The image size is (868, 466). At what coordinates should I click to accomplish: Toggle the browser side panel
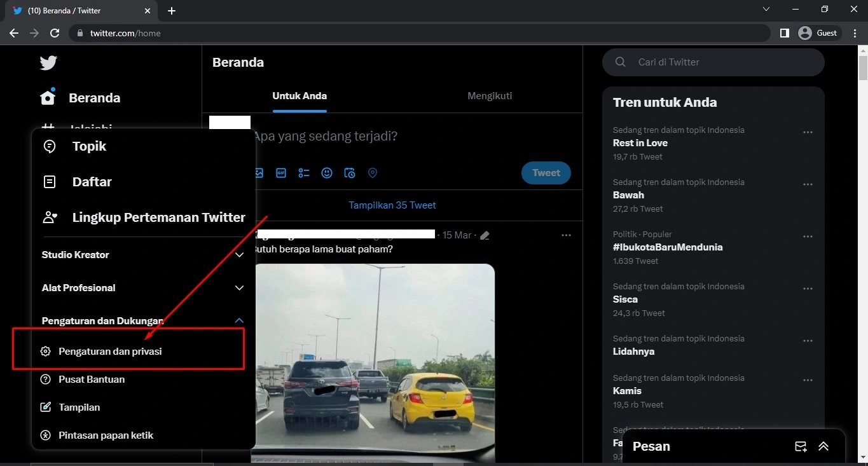point(784,33)
